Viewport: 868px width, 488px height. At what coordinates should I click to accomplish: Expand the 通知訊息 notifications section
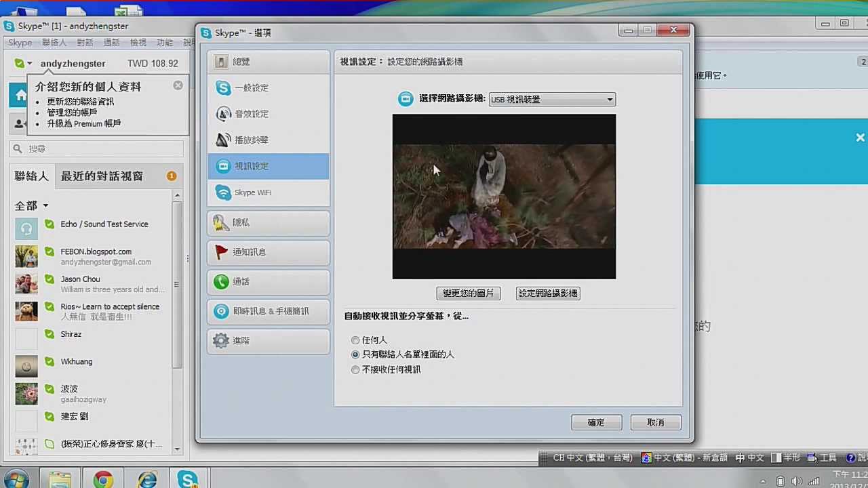(x=269, y=252)
